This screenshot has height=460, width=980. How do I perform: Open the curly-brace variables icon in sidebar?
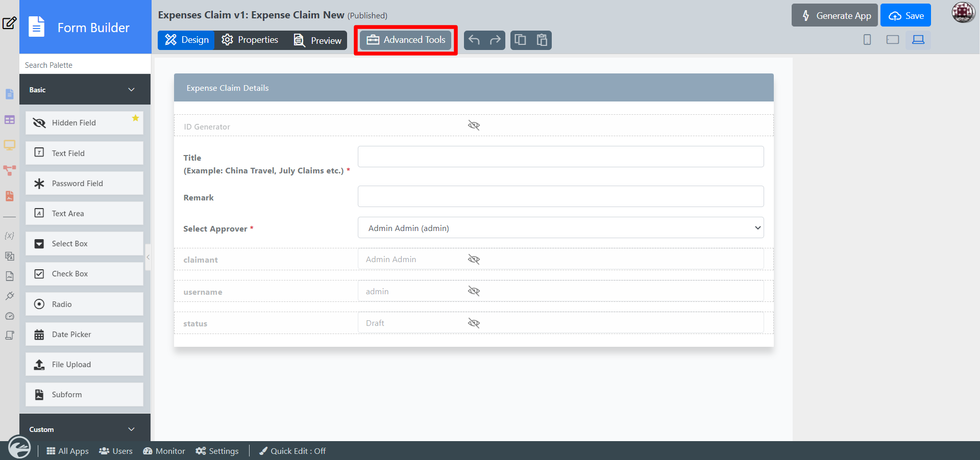point(9,236)
